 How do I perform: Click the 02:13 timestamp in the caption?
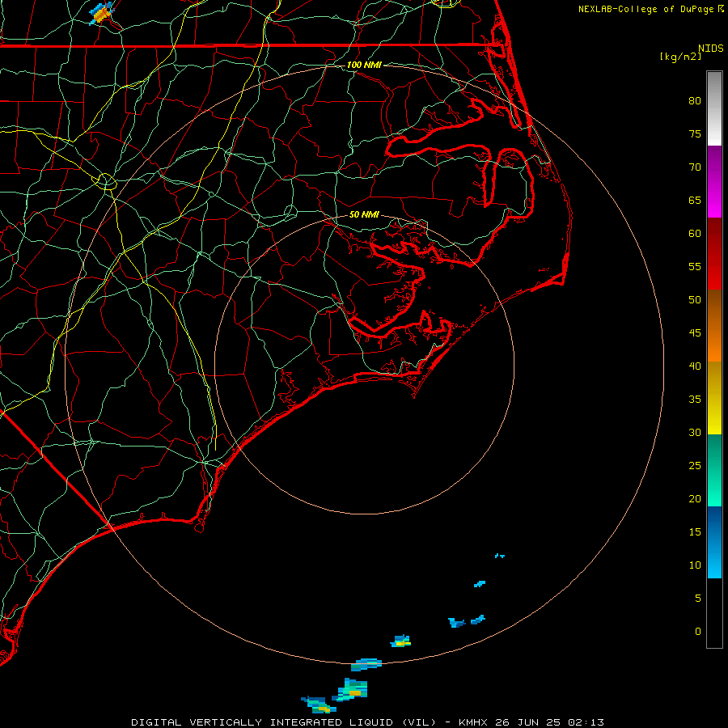(586, 722)
